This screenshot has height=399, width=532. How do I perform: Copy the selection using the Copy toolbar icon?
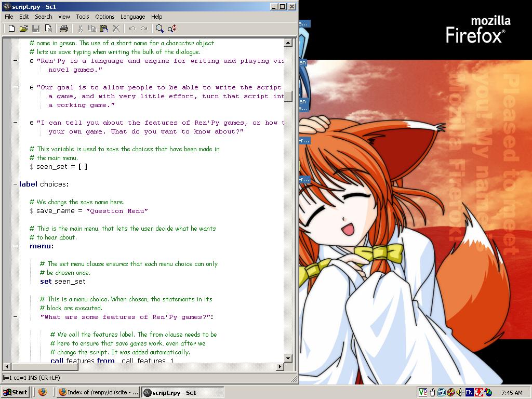(92, 29)
